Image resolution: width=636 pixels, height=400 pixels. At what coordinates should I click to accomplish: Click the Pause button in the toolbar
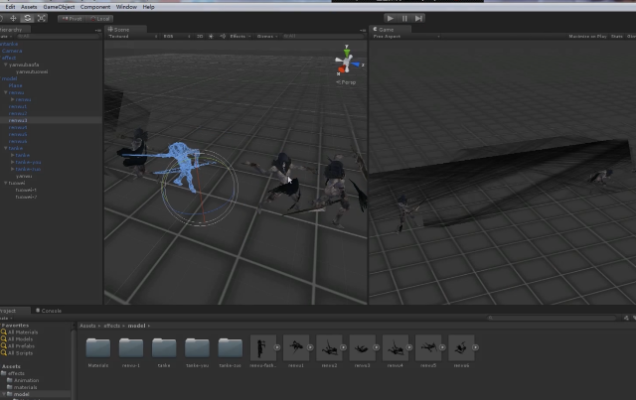(x=404, y=18)
